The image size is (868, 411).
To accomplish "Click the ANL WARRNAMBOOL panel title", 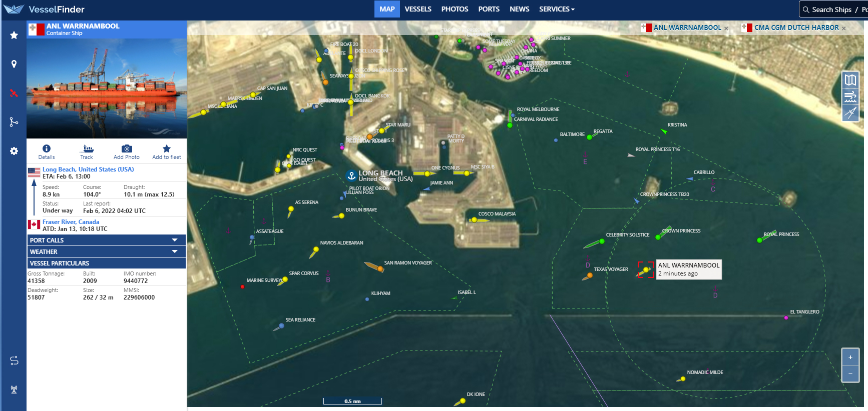I will (83, 26).
